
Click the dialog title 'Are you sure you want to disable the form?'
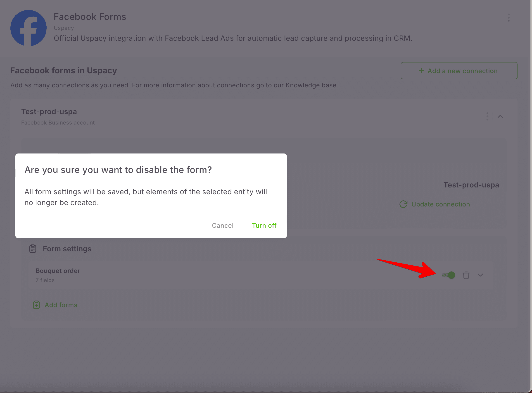pyautogui.click(x=118, y=170)
